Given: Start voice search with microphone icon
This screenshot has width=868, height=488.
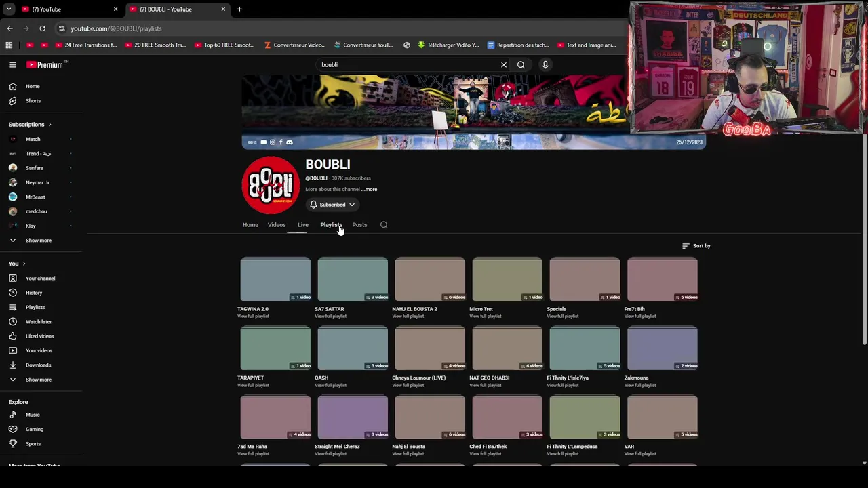Looking at the screenshot, I should (545, 65).
